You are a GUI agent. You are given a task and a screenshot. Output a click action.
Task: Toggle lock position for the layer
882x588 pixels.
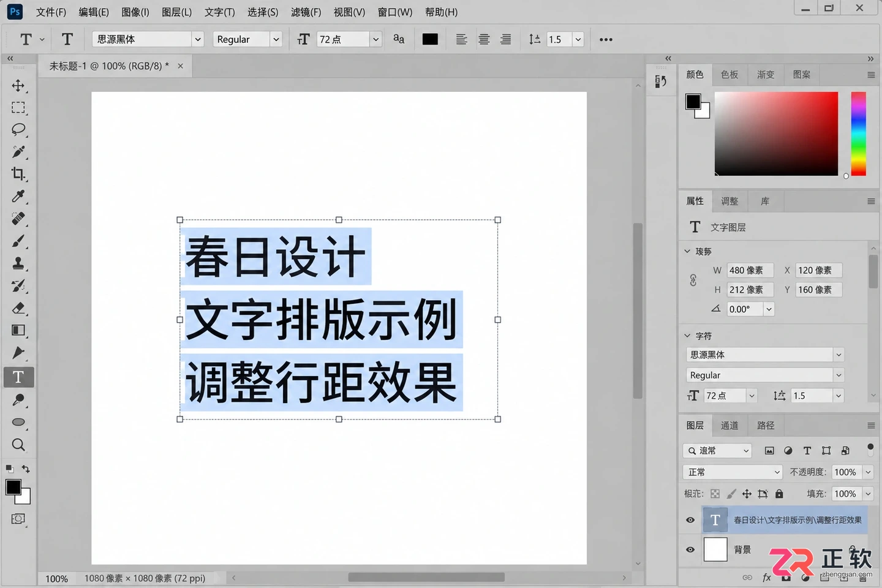click(x=747, y=494)
